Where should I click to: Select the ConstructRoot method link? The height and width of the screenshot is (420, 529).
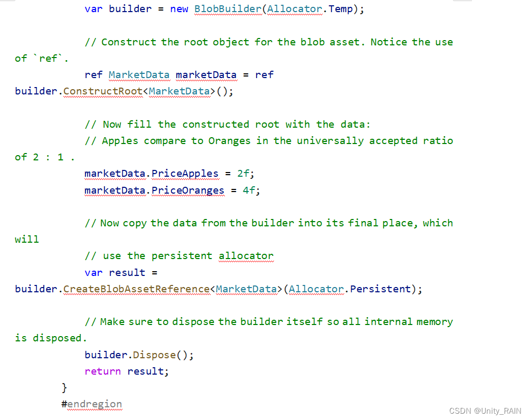point(103,91)
